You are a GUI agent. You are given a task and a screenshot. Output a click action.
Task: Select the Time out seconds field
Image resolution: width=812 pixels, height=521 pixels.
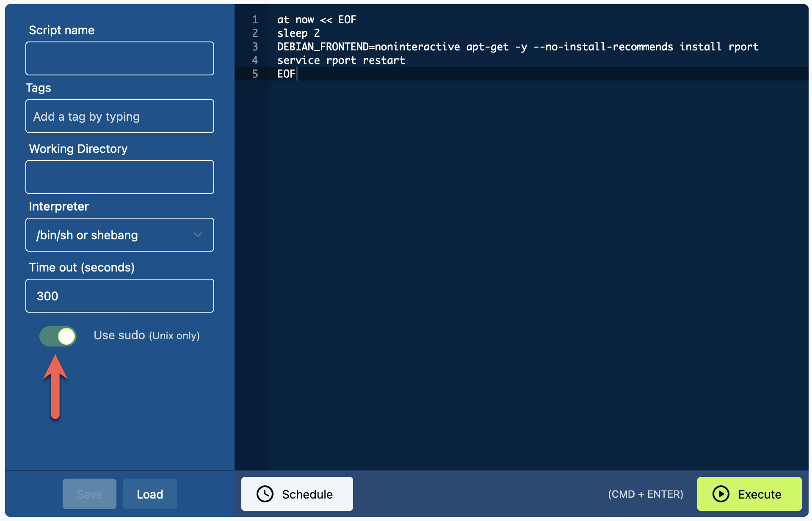[119, 296]
